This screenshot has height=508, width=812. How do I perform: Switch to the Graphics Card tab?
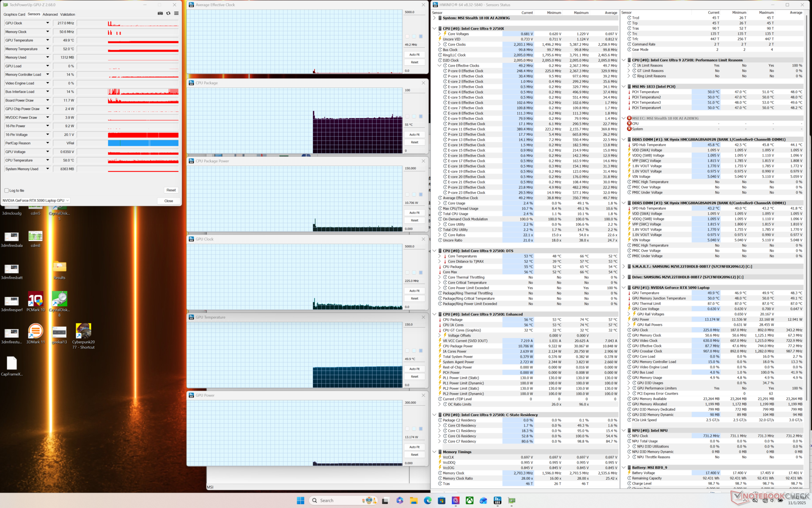(14, 14)
